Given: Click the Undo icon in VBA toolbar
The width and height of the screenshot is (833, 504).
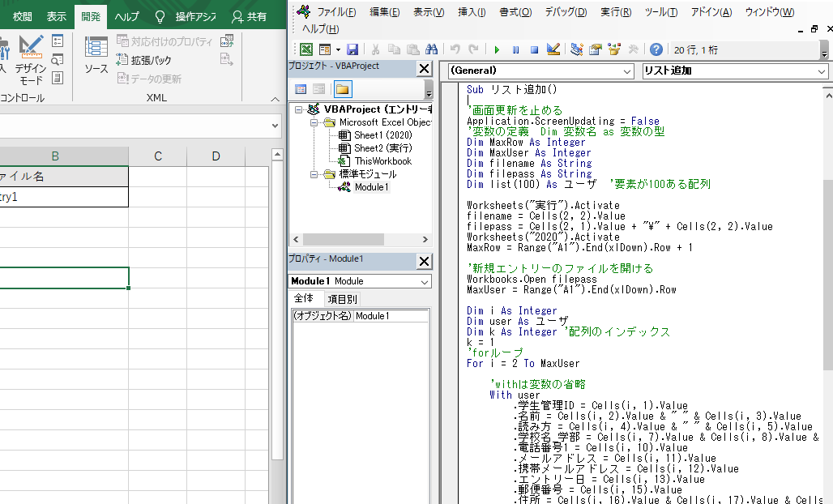Looking at the screenshot, I should click(455, 49).
